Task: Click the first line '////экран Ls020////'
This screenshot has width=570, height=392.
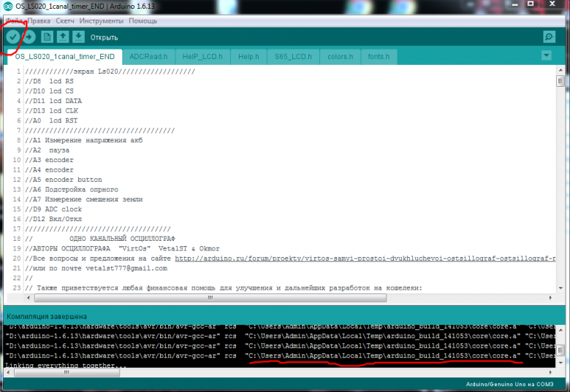Action: click(110, 72)
